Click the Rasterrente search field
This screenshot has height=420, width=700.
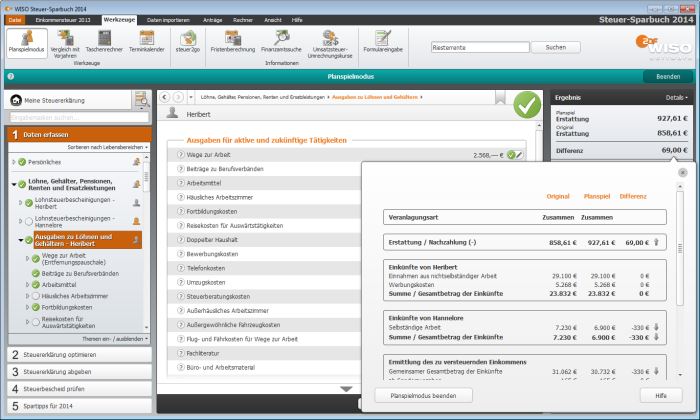(x=480, y=47)
